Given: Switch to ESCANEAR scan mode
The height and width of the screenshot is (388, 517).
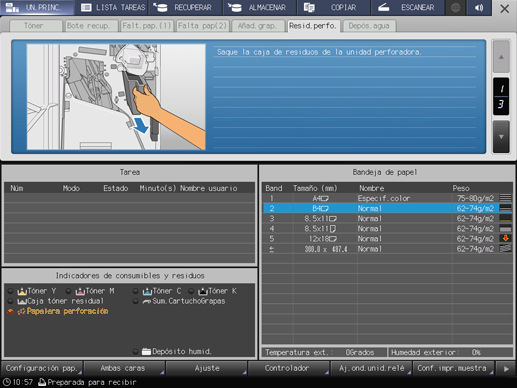Looking at the screenshot, I should click(407, 8).
